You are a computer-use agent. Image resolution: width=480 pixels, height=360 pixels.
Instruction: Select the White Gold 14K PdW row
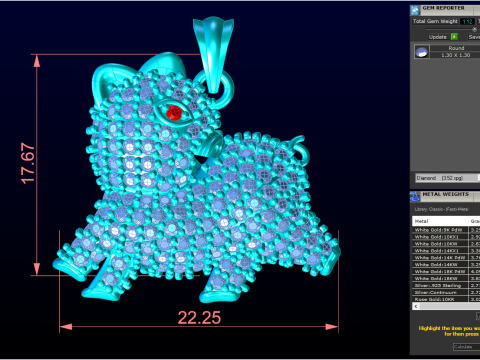[446, 258]
